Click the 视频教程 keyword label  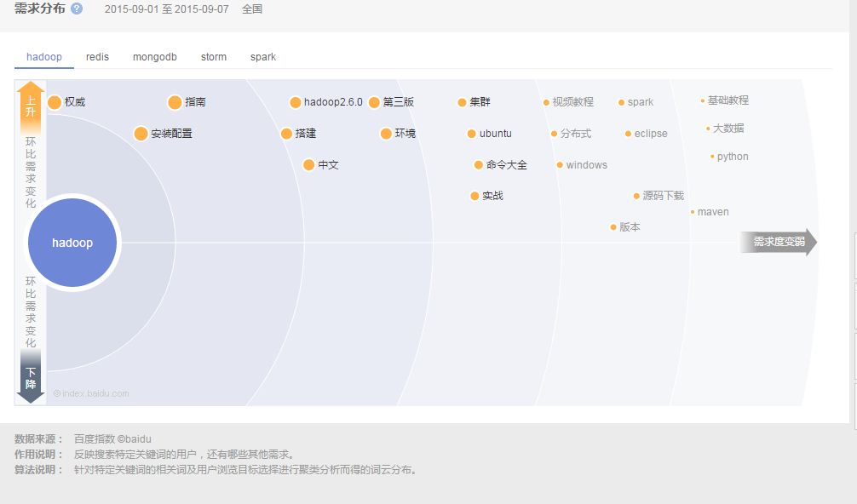pos(572,102)
